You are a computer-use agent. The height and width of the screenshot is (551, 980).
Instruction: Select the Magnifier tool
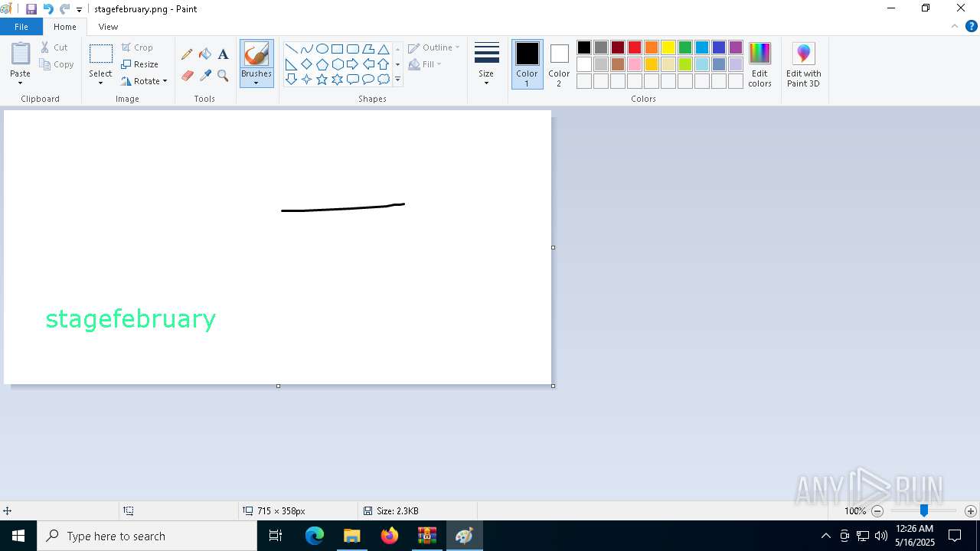pos(223,76)
